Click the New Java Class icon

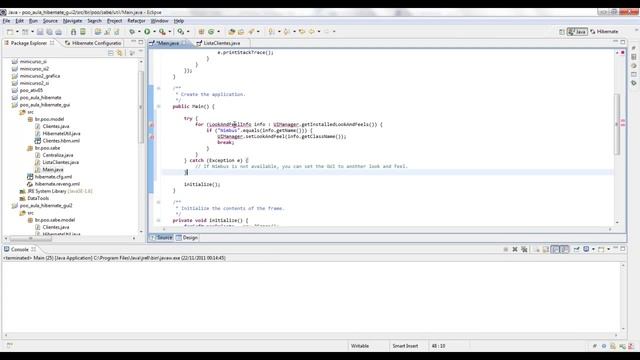(x=211, y=31)
